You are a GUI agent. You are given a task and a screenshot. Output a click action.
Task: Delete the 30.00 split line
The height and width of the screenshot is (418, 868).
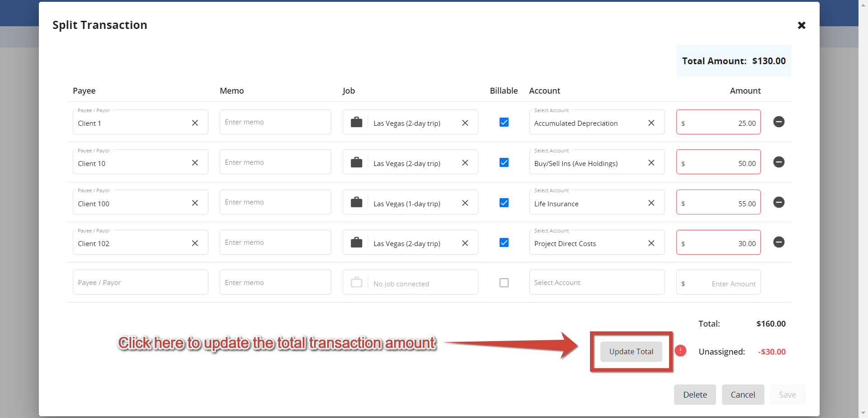tap(779, 242)
